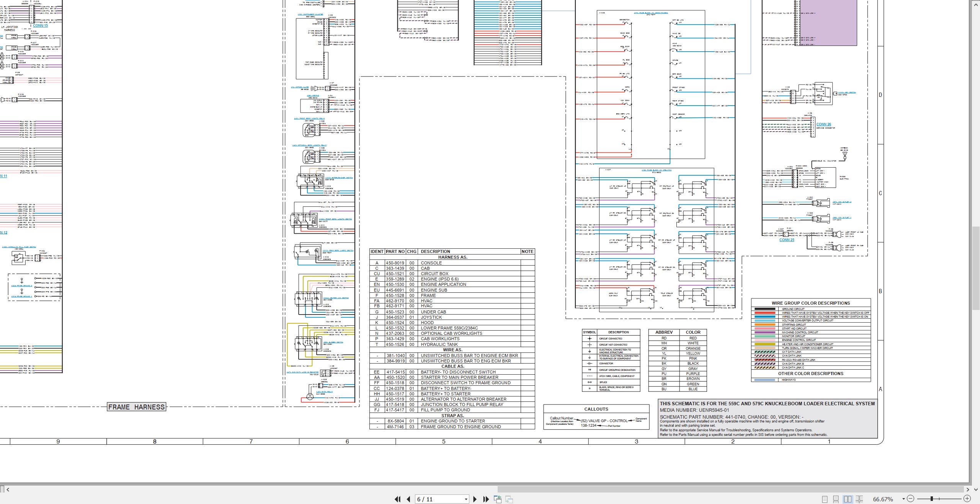Click the CONN 26 link
The width and height of the screenshot is (980, 504).
(x=824, y=124)
